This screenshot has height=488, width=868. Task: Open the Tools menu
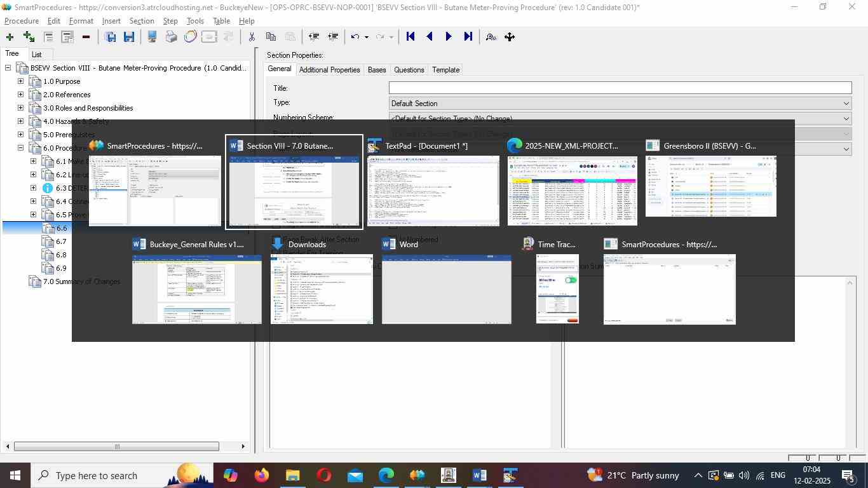[195, 21]
